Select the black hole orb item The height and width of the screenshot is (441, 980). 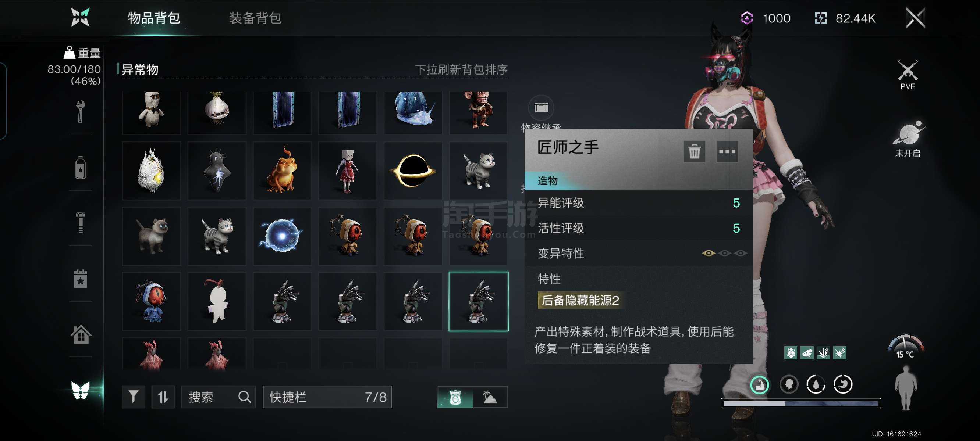click(x=413, y=171)
